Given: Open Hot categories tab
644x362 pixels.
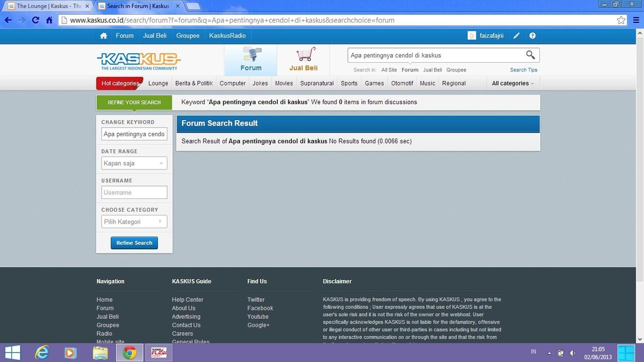Looking at the screenshot, I should pyautogui.click(x=120, y=83).
